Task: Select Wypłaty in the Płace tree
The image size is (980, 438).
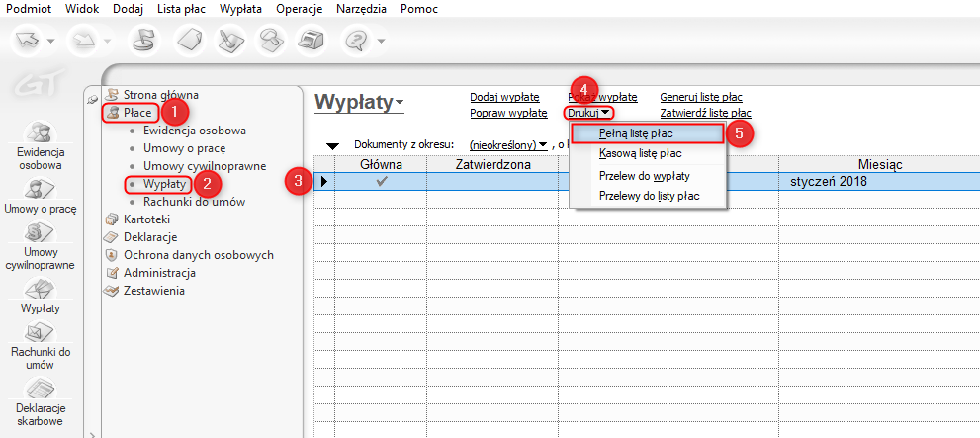Action: (164, 184)
